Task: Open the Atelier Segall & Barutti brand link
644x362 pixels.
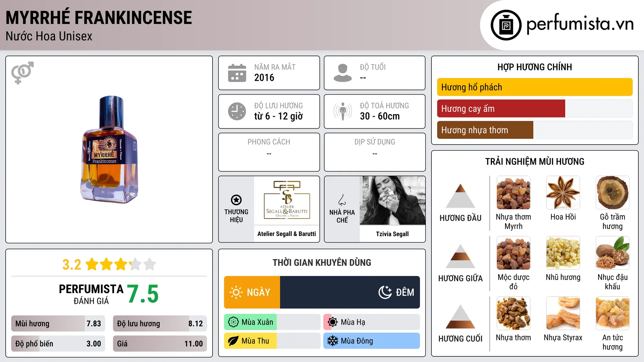Action: [287, 234]
